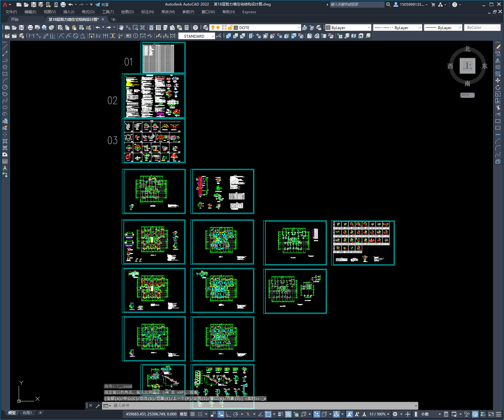504x420 pixels.
Task: Click the 上 top face of ViewCube
Action: (467, 66)
